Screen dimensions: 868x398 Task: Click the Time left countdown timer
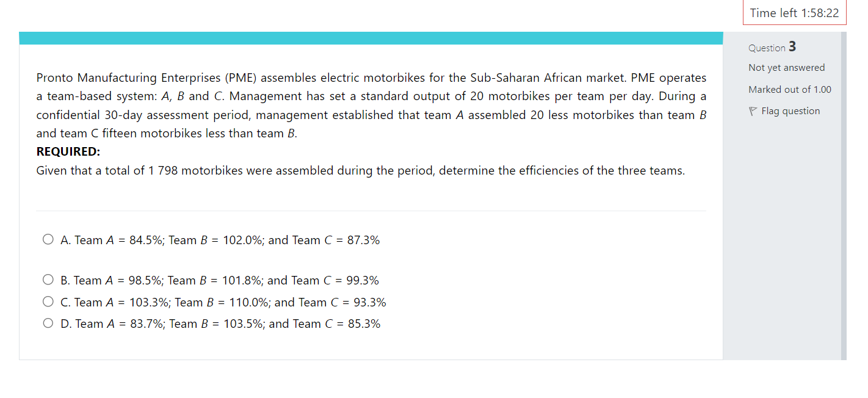794,12
